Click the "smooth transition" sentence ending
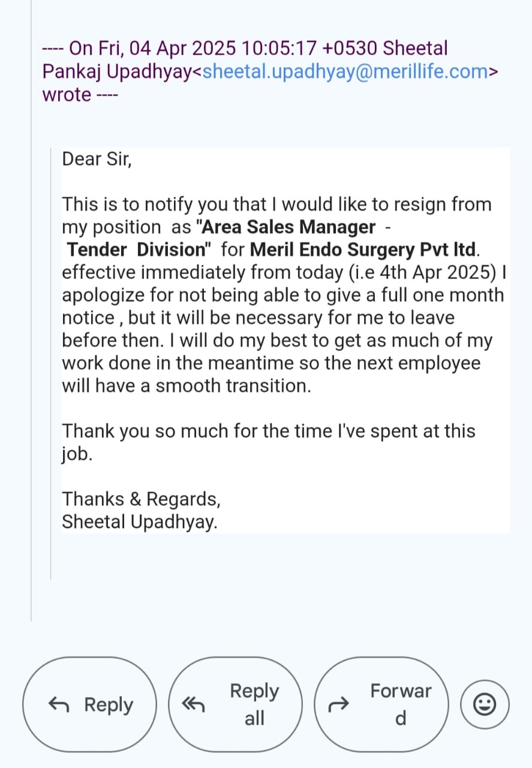 tap(233, 386)
